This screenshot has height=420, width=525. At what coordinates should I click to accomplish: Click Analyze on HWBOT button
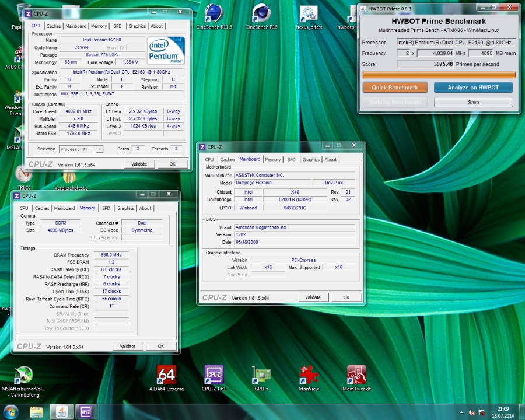[x=473, y=87]
